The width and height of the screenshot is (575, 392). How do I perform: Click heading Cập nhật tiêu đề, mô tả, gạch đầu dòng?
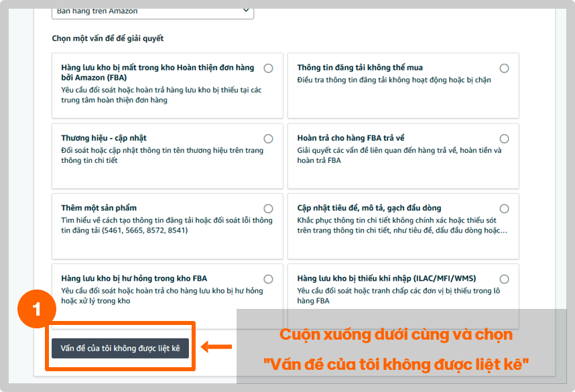coord(369,208)
